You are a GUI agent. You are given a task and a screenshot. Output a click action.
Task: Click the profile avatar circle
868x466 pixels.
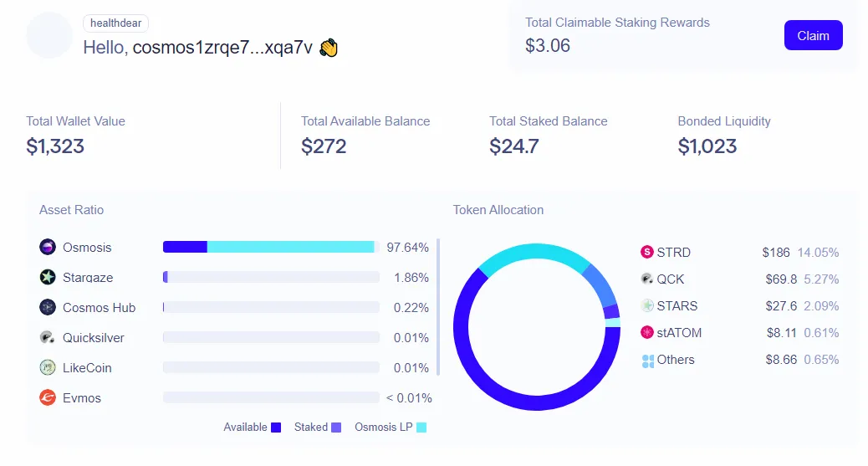pyautogui.click(x=50, y=35)
